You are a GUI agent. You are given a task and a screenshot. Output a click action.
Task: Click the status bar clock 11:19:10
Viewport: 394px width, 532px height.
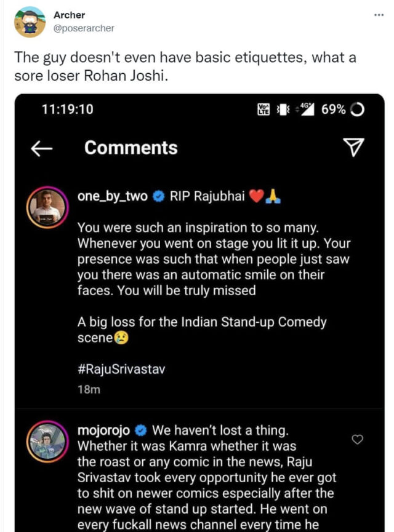67,109
